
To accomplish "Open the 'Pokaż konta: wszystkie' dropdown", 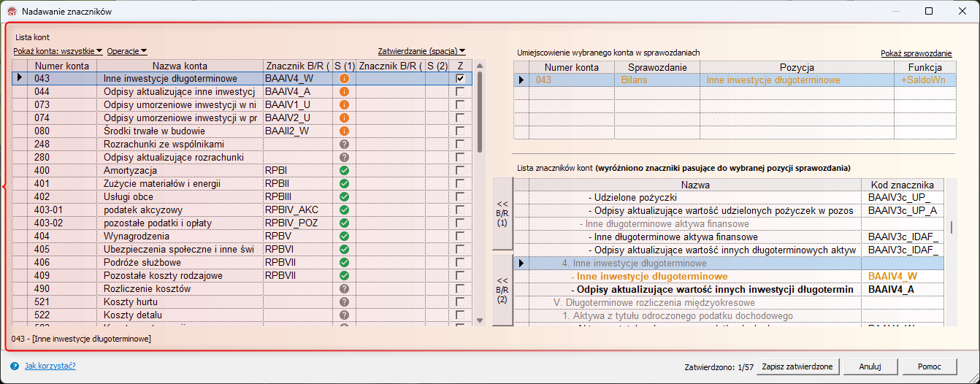I will [58, 51].
